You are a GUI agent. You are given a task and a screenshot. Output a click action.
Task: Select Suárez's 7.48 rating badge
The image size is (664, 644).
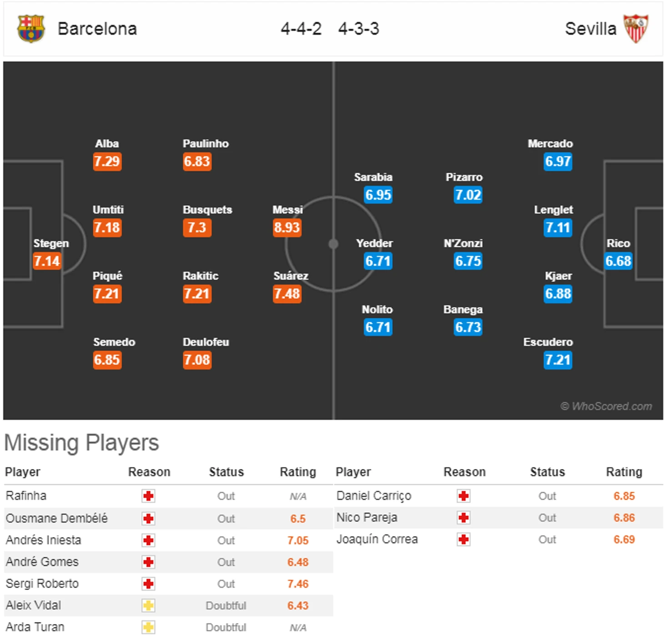click(x=287, y=294)
